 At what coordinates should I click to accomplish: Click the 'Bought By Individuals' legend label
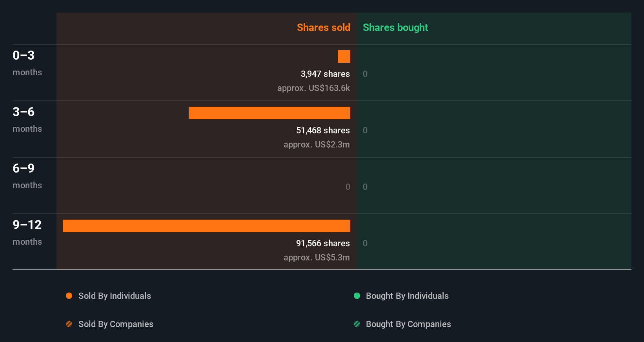[407, 296]
